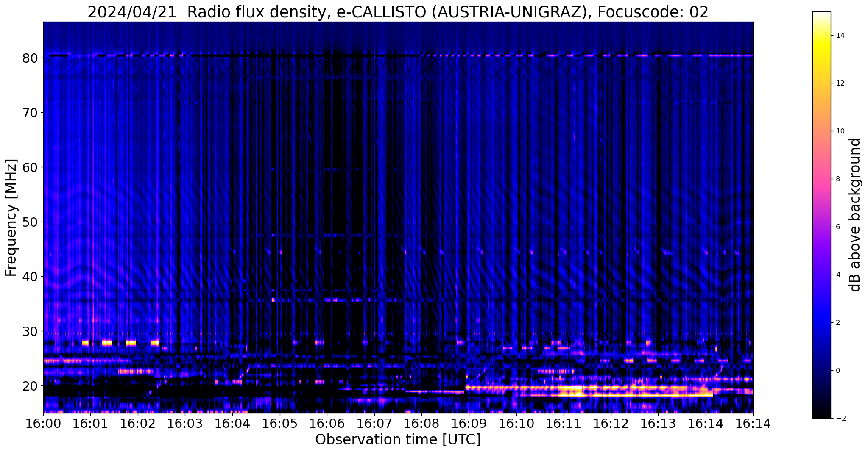This screenshot has width=868, height=452.
Task: Click the 16:05 time tick label
Action: pyautogui.click(x=280, y=423)
